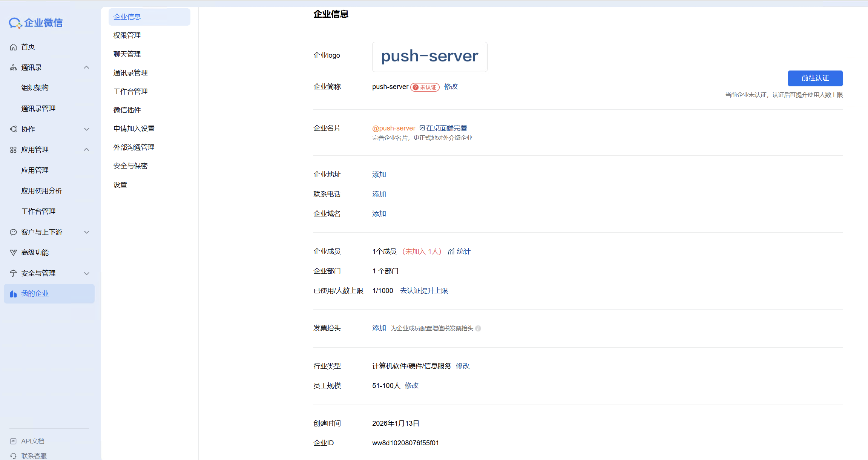Open the 统计 link for members
Image resolution: width=868 pixels, height=460 pixels.
coord(464,251)
